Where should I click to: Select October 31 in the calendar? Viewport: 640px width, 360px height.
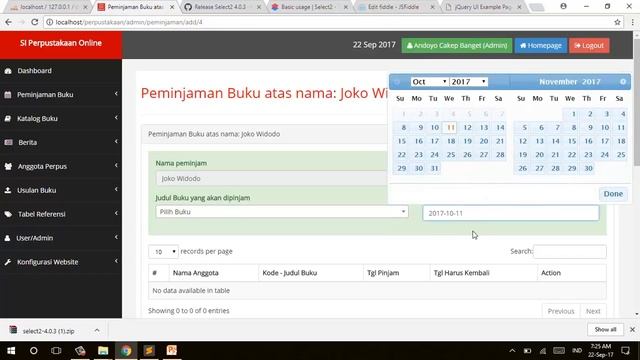[x=434, y=169]
